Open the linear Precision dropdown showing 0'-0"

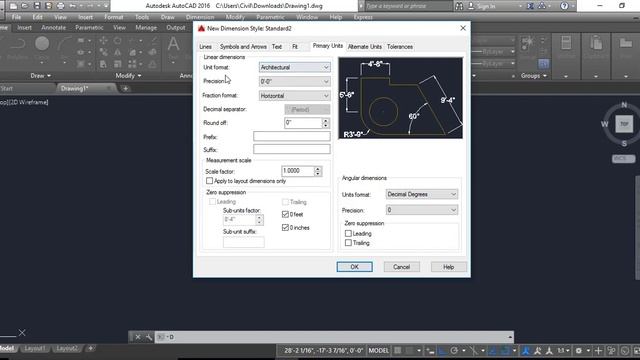tap(295, 82)
